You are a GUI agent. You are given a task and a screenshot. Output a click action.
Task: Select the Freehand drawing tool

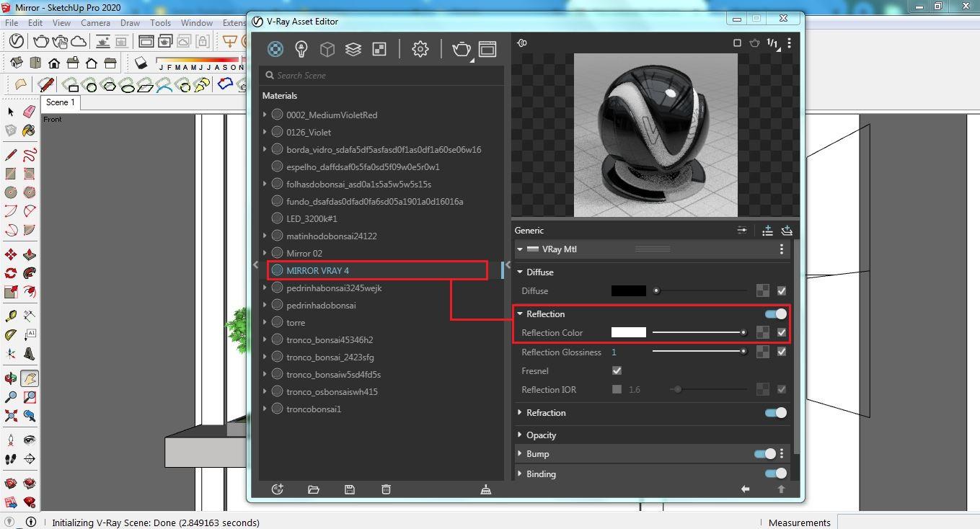pyautogui.click(x=29, y=155)
